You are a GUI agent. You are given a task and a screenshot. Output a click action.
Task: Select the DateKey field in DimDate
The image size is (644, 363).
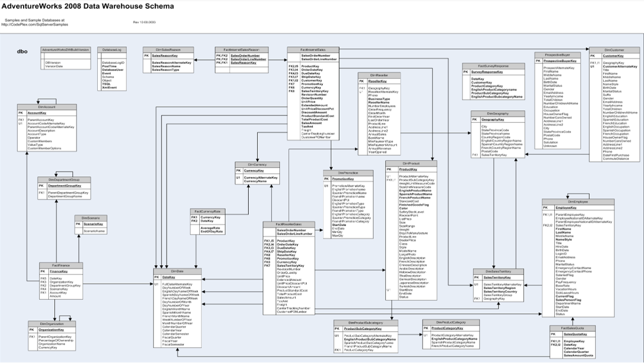pyautogui.click(x=169, y=277)
